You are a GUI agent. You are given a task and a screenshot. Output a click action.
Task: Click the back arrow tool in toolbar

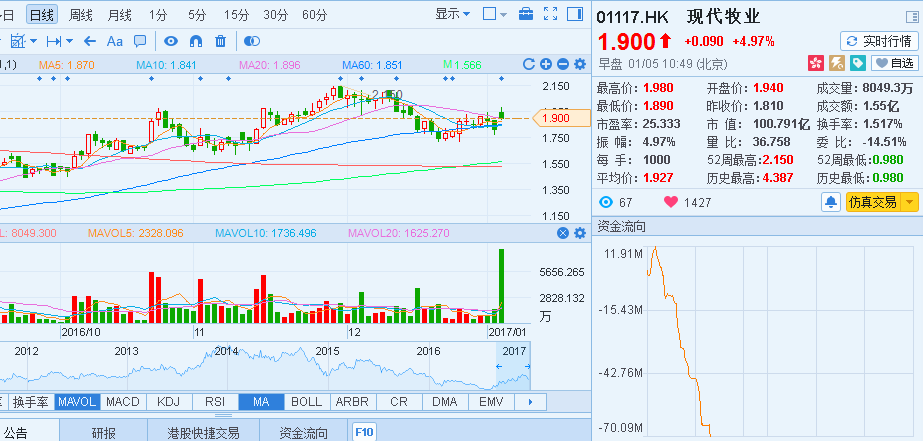[x=90, y=41]
